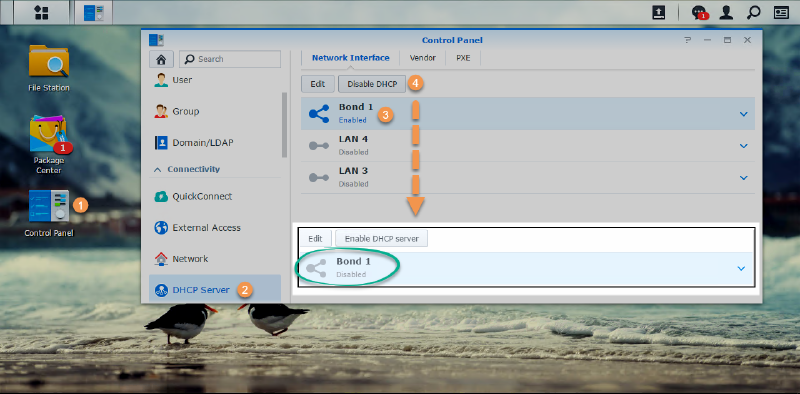Click the QuickConnect sidebar icon
The width and height of the screenshot is (800, 394).
161,196
